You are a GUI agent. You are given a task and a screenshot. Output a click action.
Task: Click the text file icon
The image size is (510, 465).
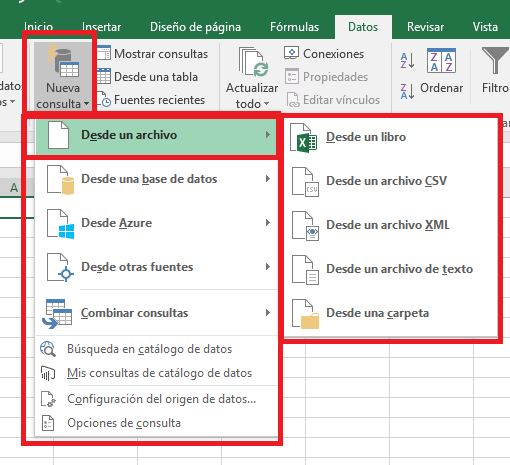click(x=305, y=270)
